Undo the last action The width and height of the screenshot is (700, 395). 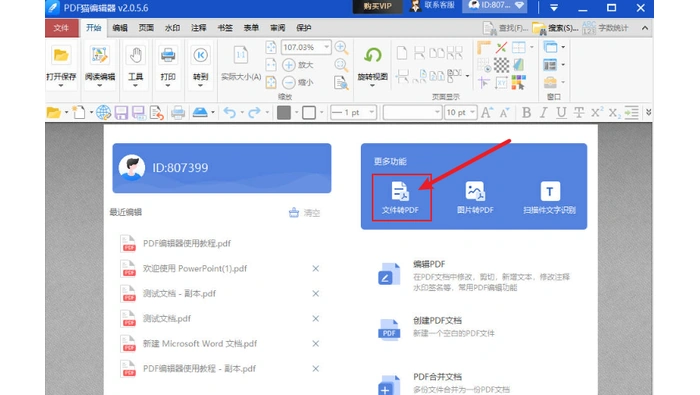(229, 112)
